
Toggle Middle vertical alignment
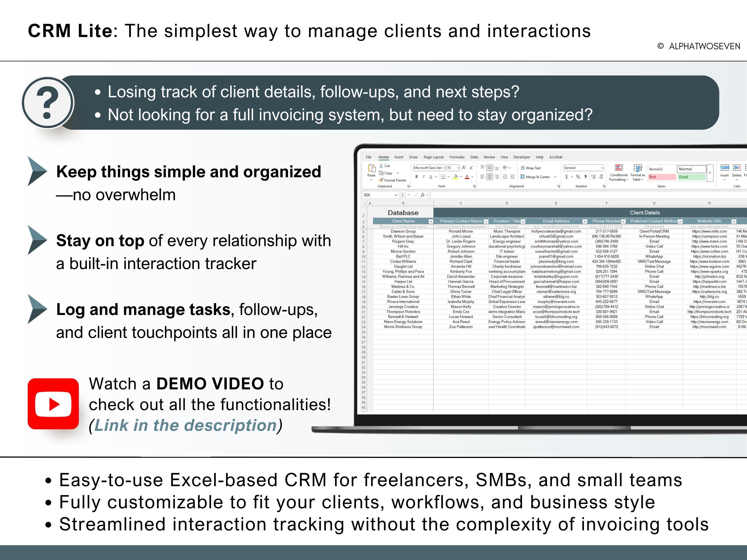pos(489,168)
